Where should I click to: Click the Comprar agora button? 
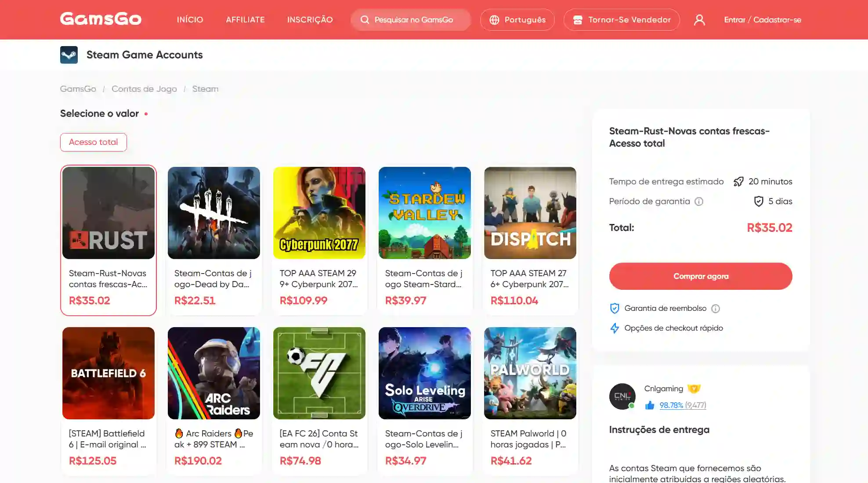click(x=701, y=276)
